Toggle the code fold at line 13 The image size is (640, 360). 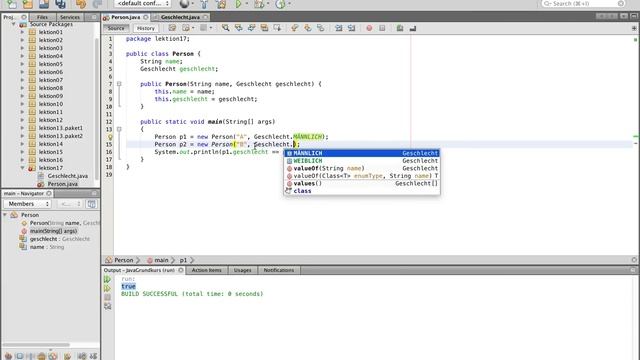(x=119, y=129)
